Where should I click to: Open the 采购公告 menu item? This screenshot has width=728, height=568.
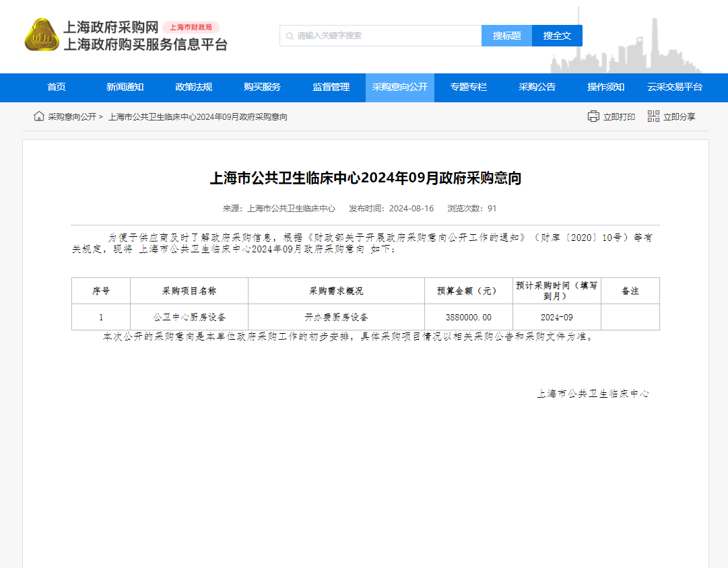pyautogui.click(x=537, y=87)
